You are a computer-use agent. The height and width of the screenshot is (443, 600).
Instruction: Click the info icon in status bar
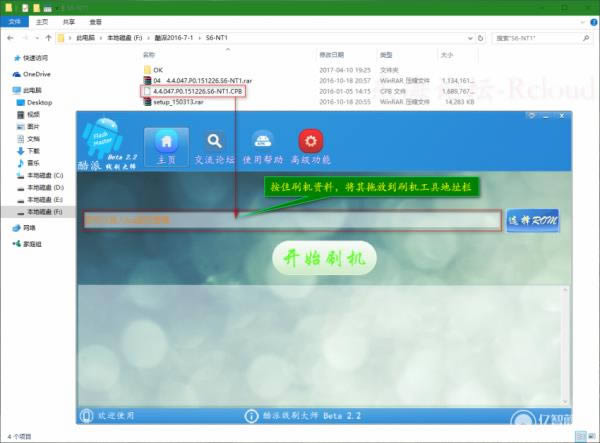pyautogui.click(x=251, y=415)
